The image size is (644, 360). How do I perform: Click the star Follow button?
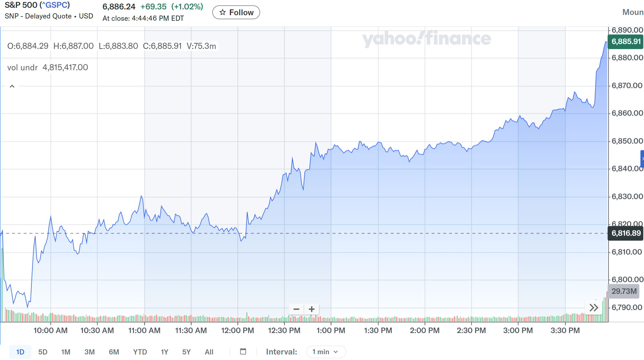pos(236,12)
